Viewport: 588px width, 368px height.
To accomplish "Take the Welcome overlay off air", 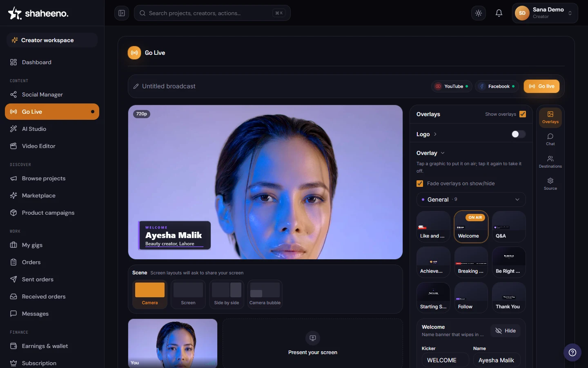I will point(471,227).
